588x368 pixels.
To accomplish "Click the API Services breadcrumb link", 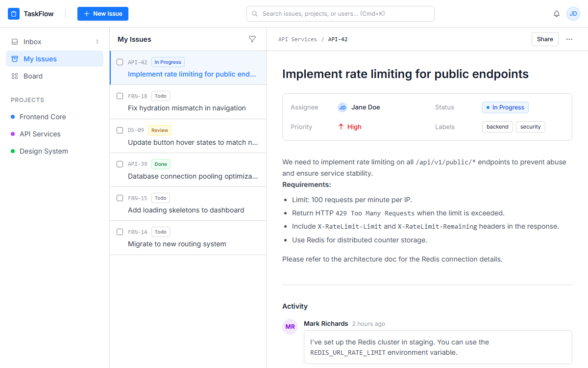I will click(297, 39).
